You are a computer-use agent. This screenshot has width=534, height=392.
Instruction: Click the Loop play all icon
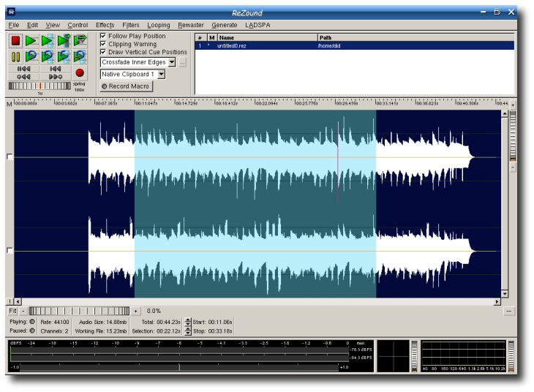pyautogui.click(x=31, y=56)
